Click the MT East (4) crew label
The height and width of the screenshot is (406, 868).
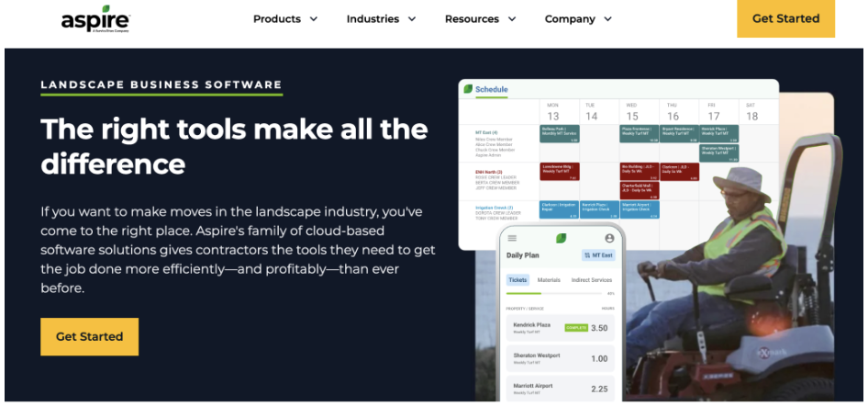pos(486,133)
